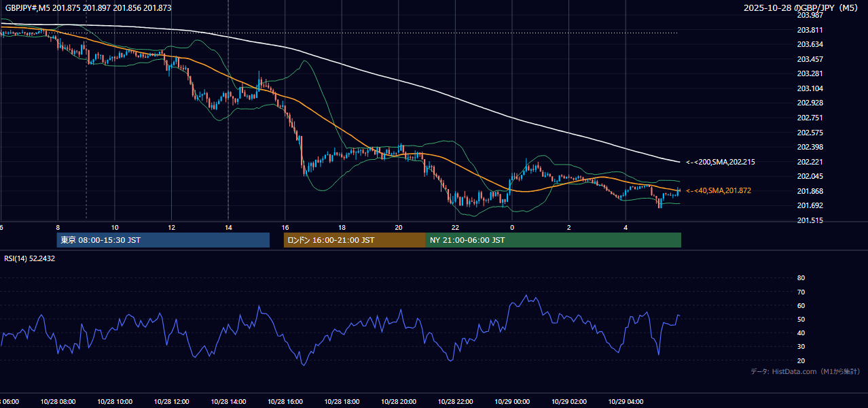
Task: Click the HistData.com data source credit
Action: (806, 371)
